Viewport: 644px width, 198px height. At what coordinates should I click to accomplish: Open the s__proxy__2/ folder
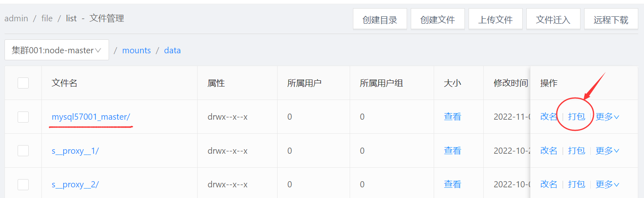coord(75,184)
